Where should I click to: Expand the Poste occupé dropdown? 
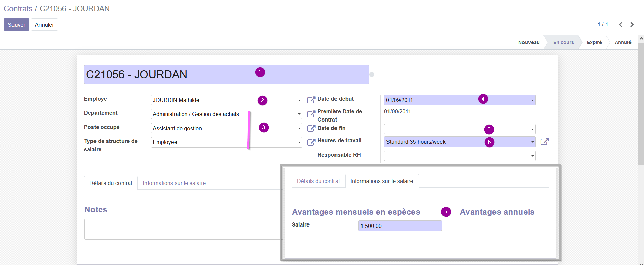(x=299, y=128)
